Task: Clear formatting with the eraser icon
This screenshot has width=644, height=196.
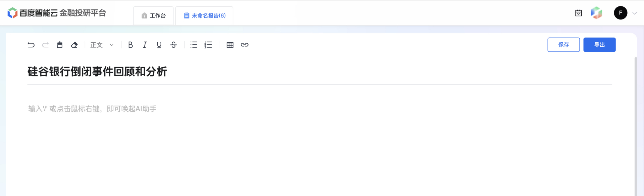Action: click(x=74, y=45)
